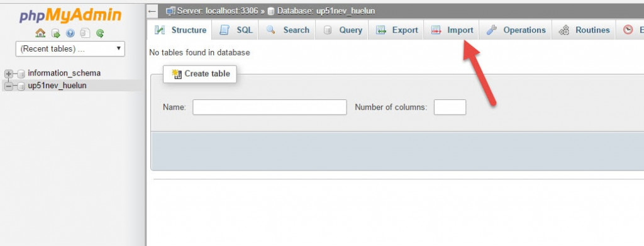Expand the information_schema tree node
This screenshot has width=644, height=246.
8,74
